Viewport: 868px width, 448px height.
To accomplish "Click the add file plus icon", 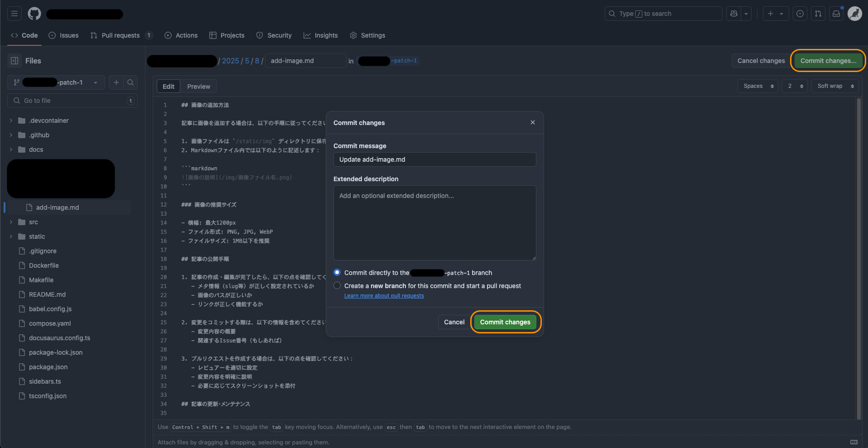I will coord(116,82).
